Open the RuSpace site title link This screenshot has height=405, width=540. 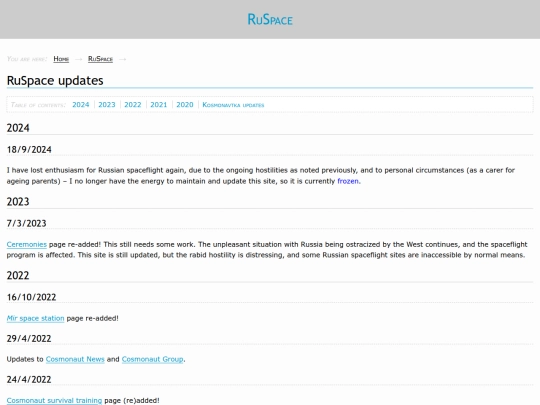[x=270, y=20]
